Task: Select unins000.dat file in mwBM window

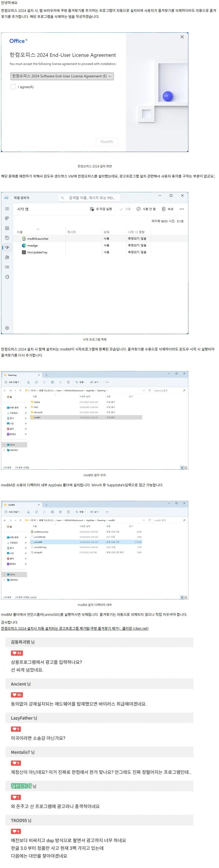Action: pyautogui.click(x=86, y=537)
